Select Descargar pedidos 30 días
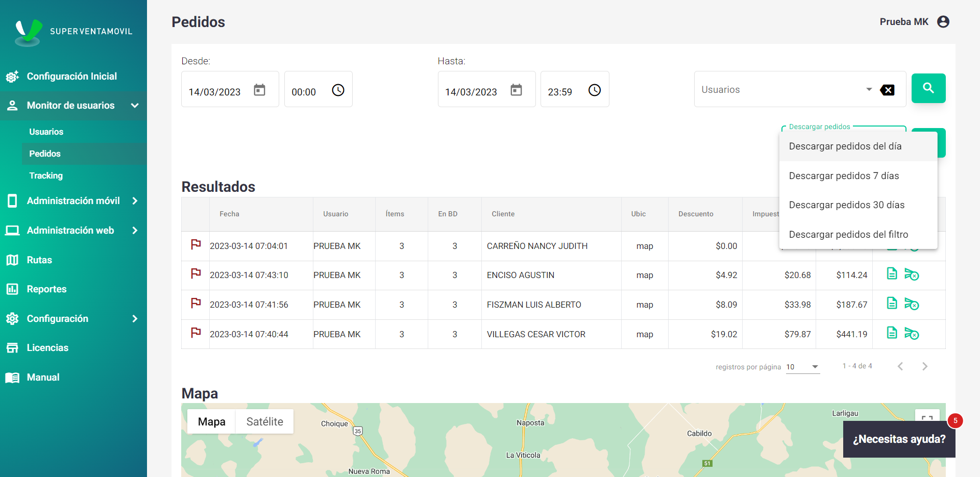Screen dimensions: 980x477 coord(859,205)
